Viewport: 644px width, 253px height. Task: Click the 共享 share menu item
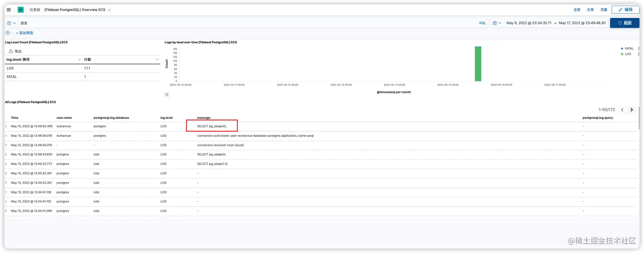click(x=590, y=9)
